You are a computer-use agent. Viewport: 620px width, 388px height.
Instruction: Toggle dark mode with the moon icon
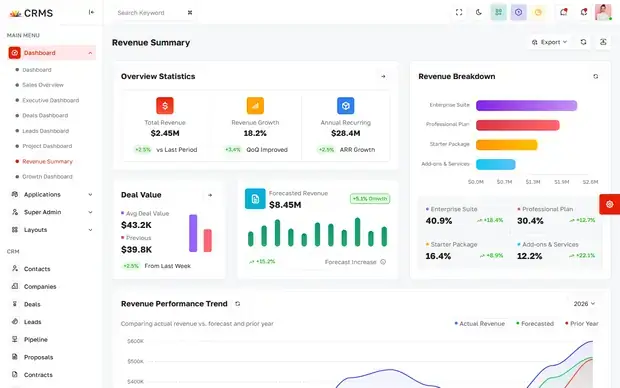pyautogui.click(x=478, y=12)
